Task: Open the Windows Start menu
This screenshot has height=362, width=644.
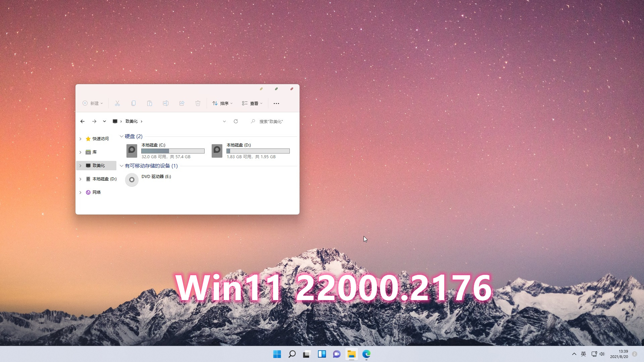Action: click(x=277, y=354)
